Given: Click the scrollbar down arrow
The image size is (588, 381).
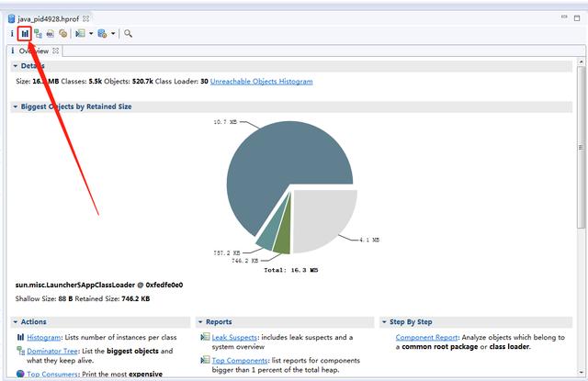Looking at the screenshot, I should [582, 373].
